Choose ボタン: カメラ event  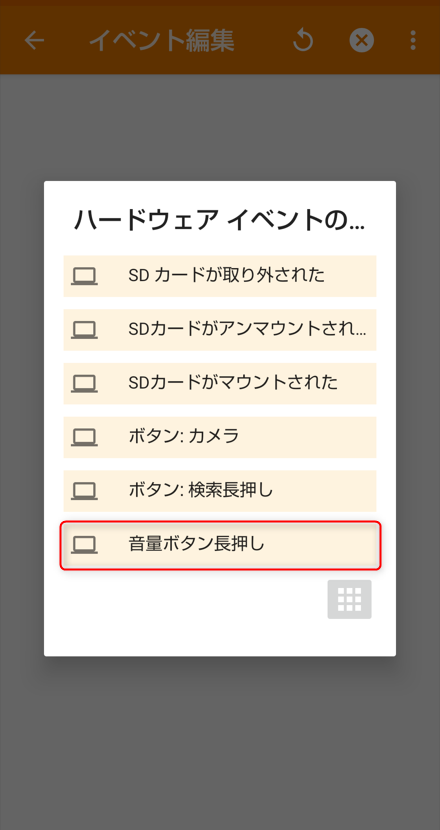tap(220, 437)
